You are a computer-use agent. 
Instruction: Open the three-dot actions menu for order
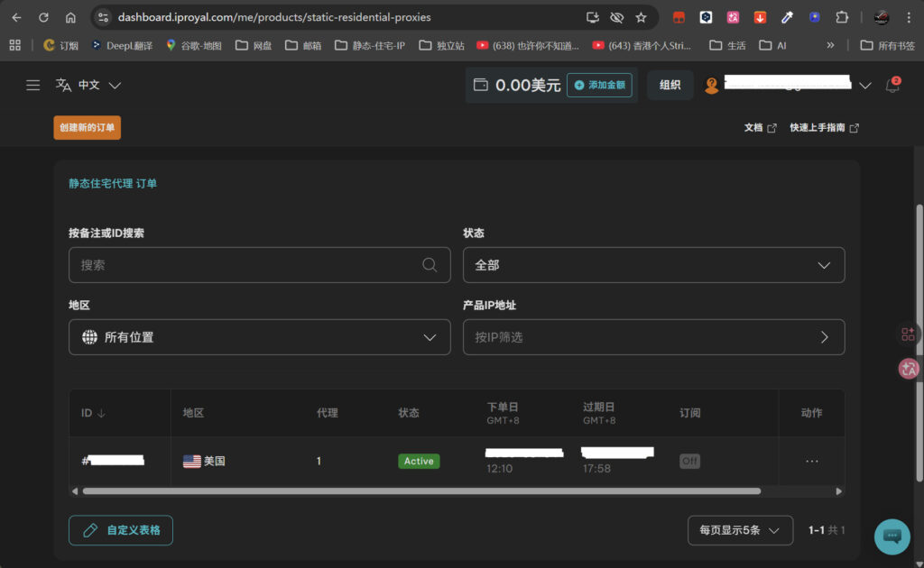click(811, 462)
